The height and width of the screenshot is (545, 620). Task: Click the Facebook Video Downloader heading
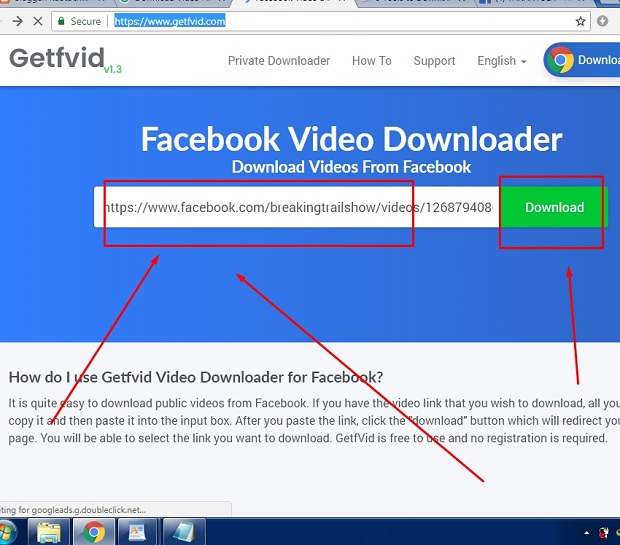click(352, 139)
